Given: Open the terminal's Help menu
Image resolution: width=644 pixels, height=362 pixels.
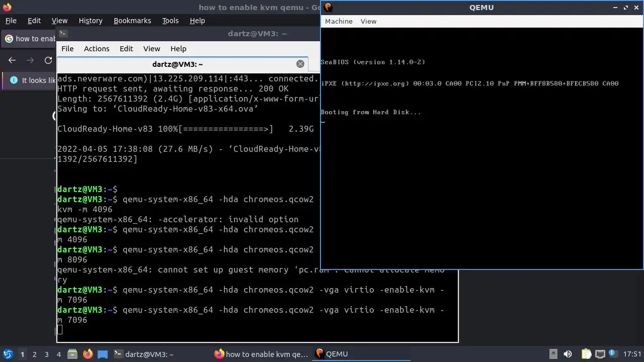Looking at the screenshot, I should (x=179, y=49).
